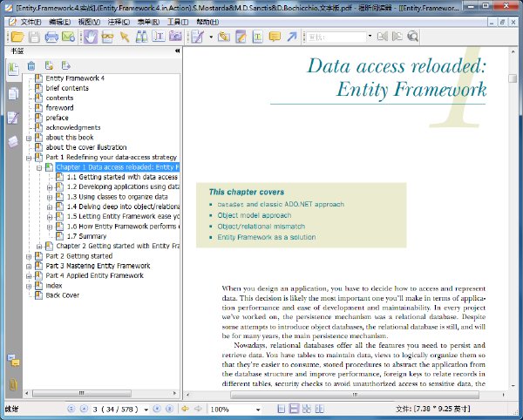This screenshot has height=420, width=523.
Task: Select the Hand tool
Action: pos(91,37)
